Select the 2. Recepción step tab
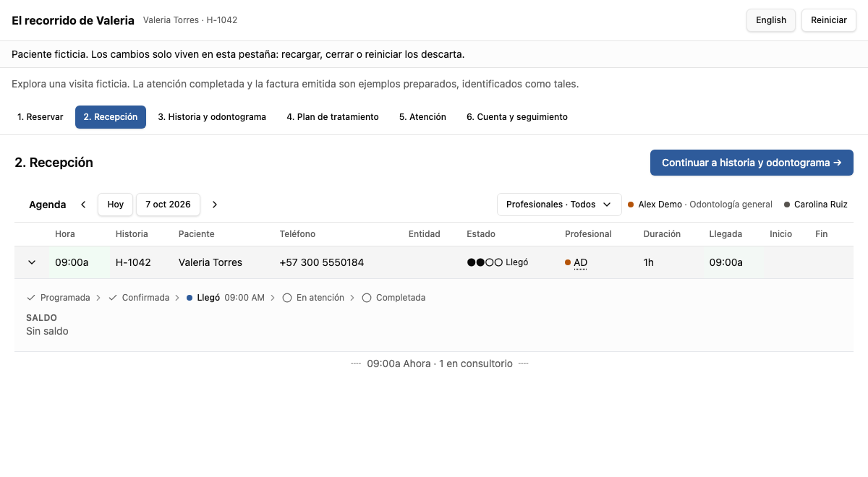The image size is (868, 477). pyautogui.click(x=111, y=117)
